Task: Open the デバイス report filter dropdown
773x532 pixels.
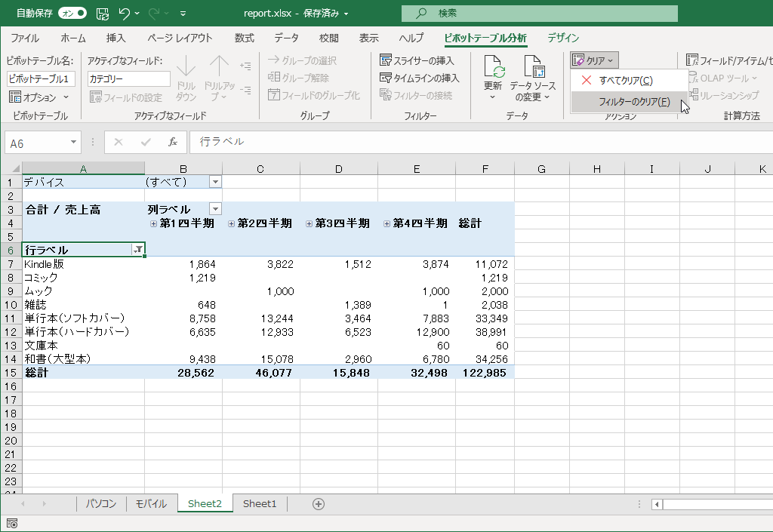Action: click(215, 182)
